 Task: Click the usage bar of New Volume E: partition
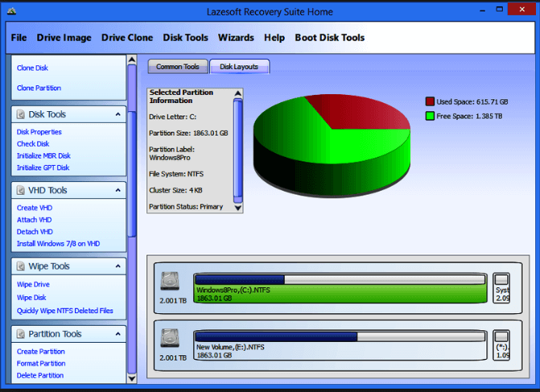point(340,336)
